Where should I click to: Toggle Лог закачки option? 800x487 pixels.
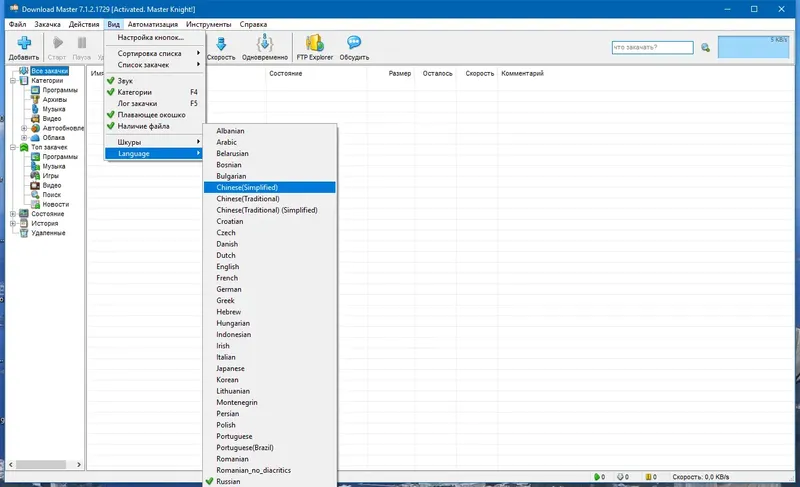pyautogui.click(x=154, y=104)
